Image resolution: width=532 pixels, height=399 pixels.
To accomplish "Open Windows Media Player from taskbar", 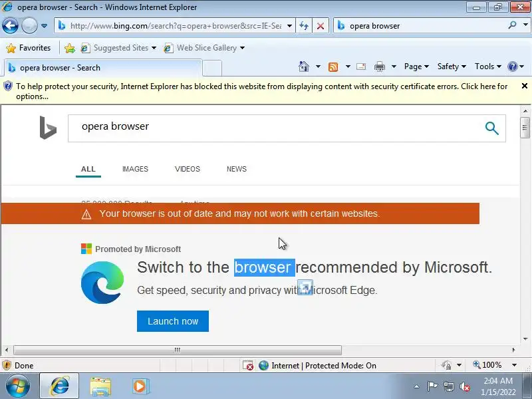I will [140, 386].
